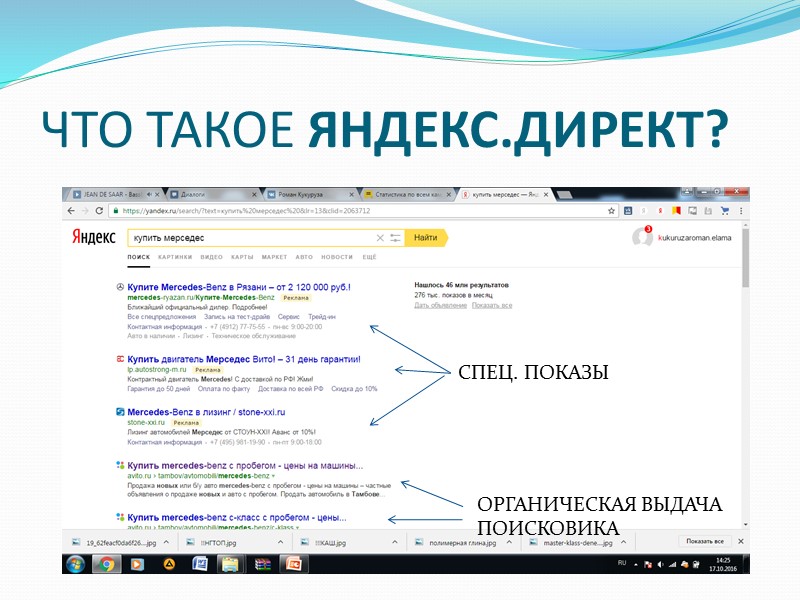Open menu for !!!КАШ.jpg download
The image size is (800, 600).
[x=394, y=542]
